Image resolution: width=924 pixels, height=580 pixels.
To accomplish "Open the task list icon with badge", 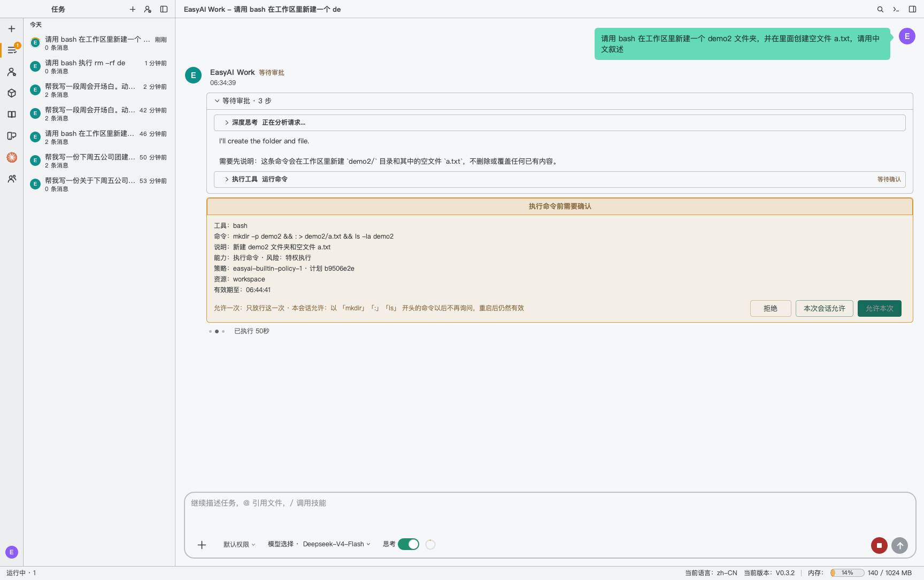I will coord(12,50).
